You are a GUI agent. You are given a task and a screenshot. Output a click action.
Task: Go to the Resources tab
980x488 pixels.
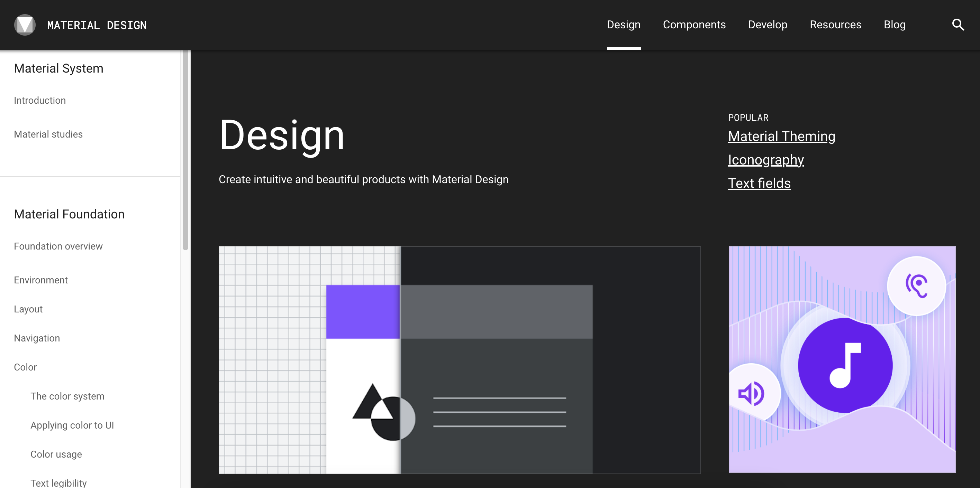835,25
